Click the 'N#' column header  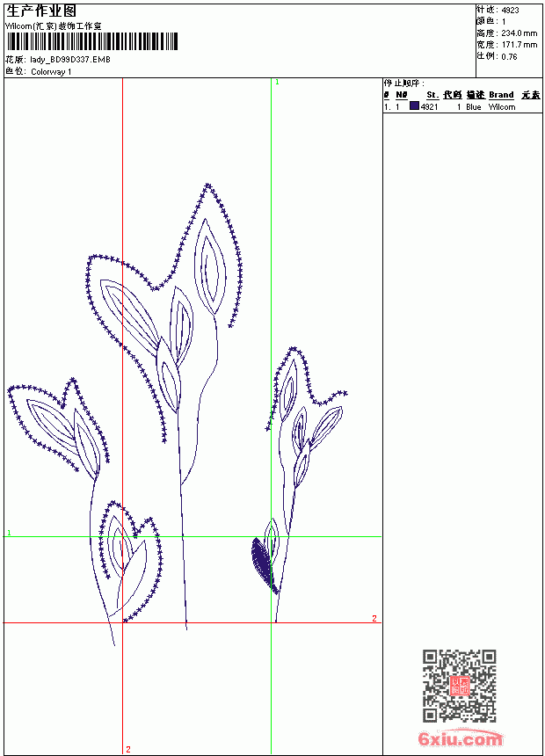click(401, 95)
